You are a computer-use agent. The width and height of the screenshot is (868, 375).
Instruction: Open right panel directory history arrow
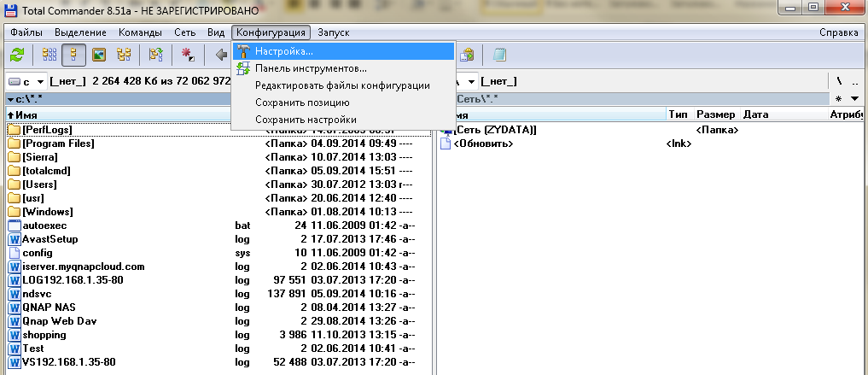pyautogui.click(x=854, y=99)
